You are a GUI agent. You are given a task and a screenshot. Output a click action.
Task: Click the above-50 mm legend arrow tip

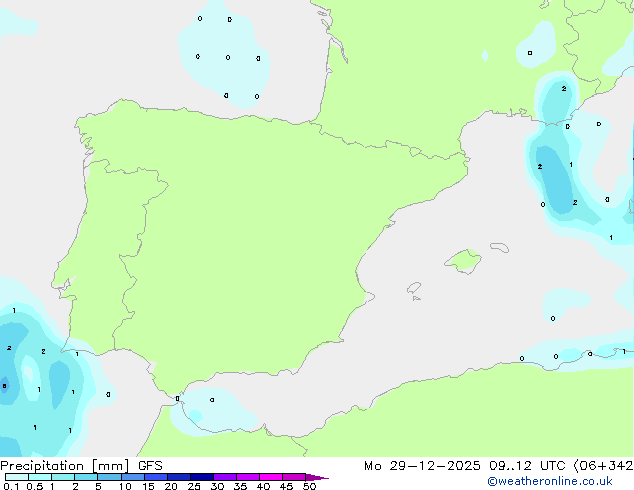[317, 477]
